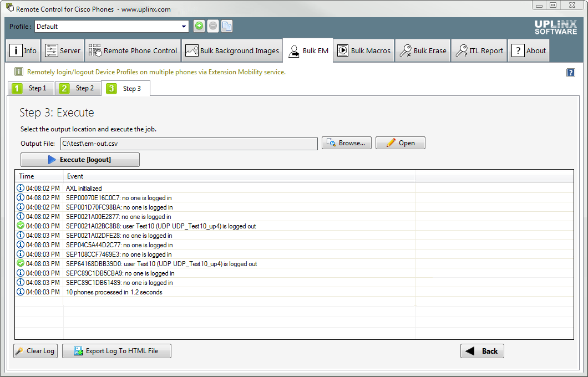Image resolution: width=588 pixels, height=377 pixels.
Task: Select log row SEP001D70FC98BA
Action: pyautogui.click(x=295, y=207)
